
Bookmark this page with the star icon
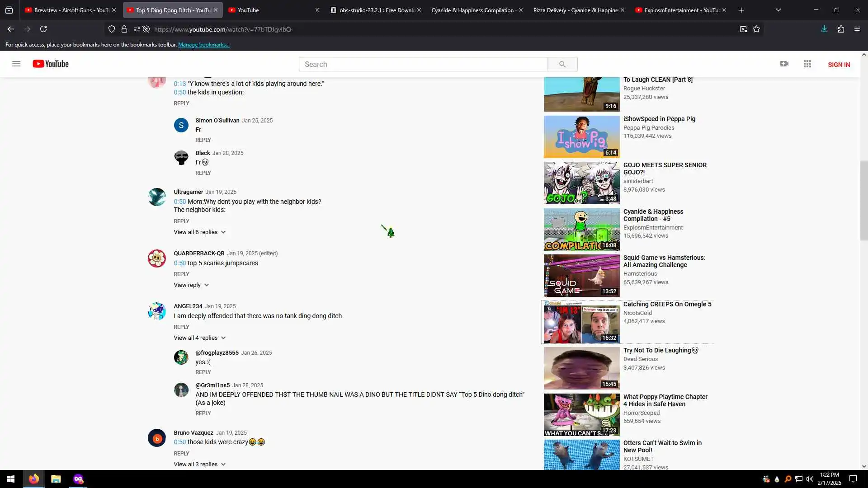point(756,29)
